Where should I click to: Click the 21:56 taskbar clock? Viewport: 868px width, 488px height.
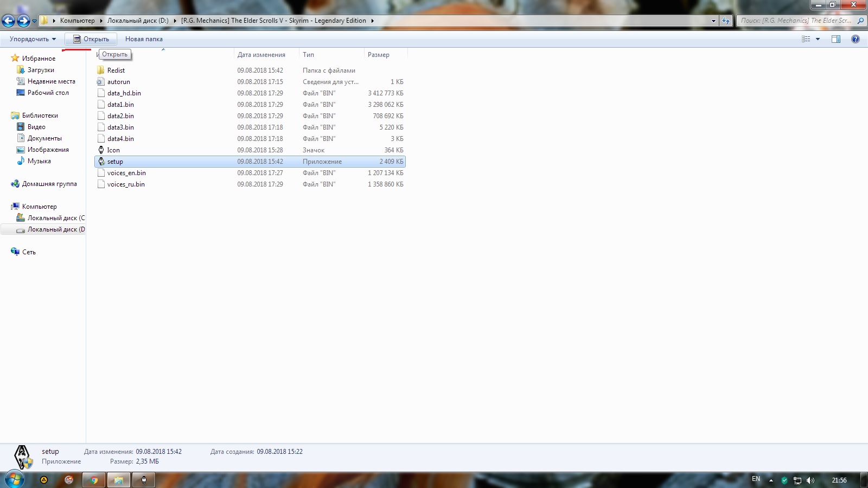tap(839, 480)
